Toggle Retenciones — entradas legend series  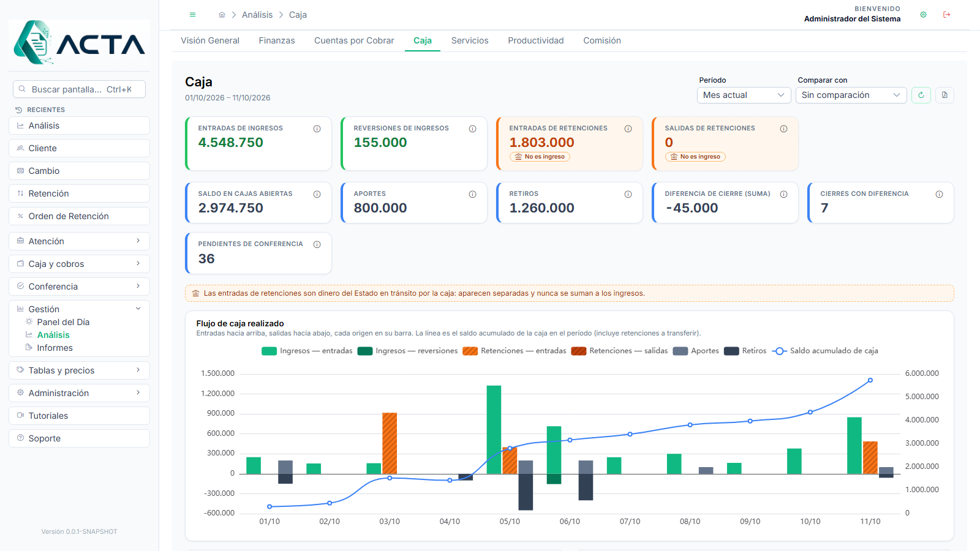514,351
